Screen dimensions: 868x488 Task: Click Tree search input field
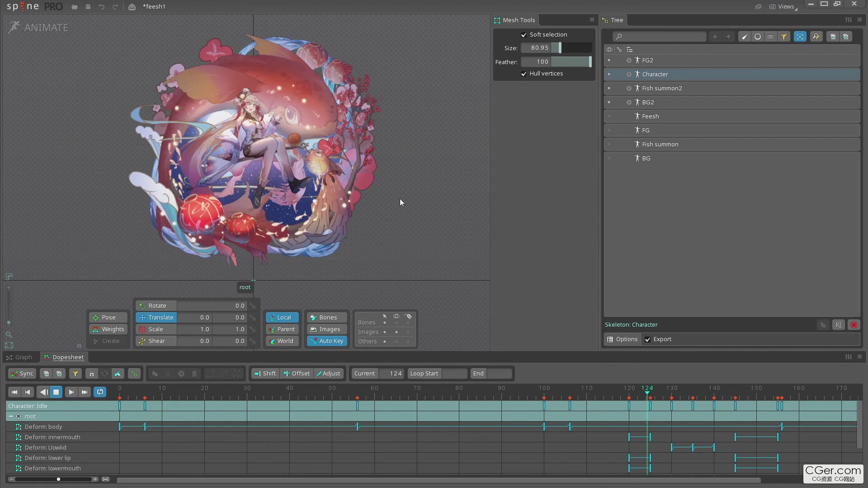coord(659,37)
